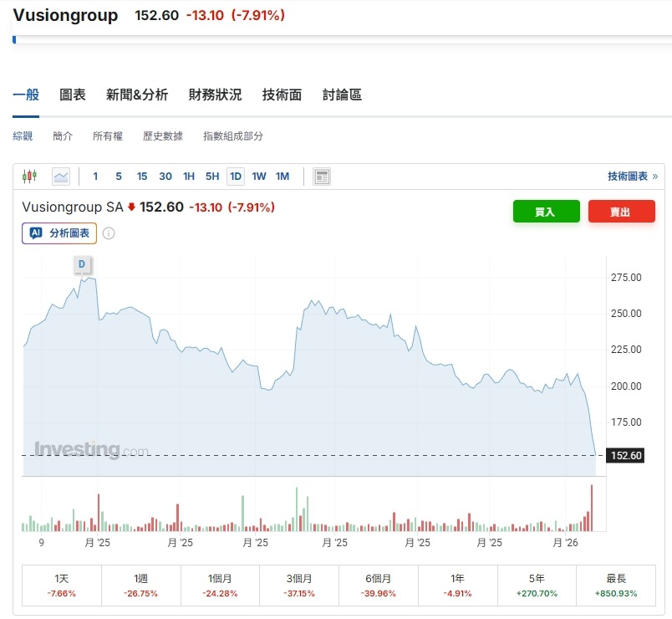Viewport: 672px width, 619px height.
Task: Open the 技術面 tab
Action: 282,95
